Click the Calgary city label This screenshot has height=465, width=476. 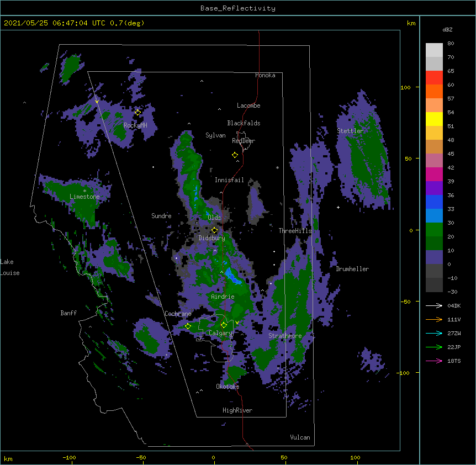[x=220, y=333]
